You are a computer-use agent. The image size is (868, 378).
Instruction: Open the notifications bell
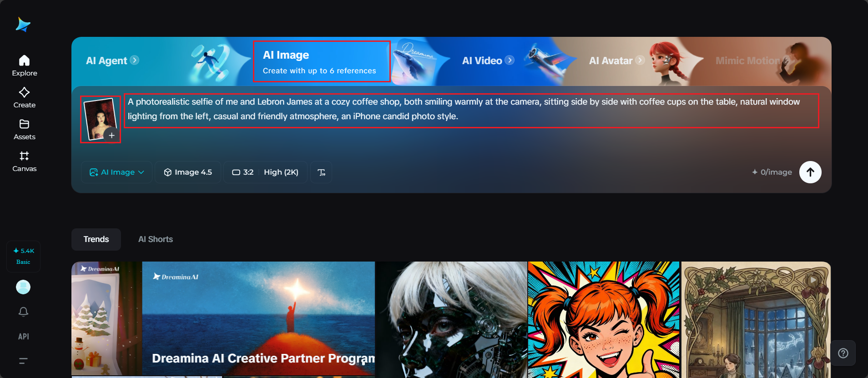tap(24, 312)
